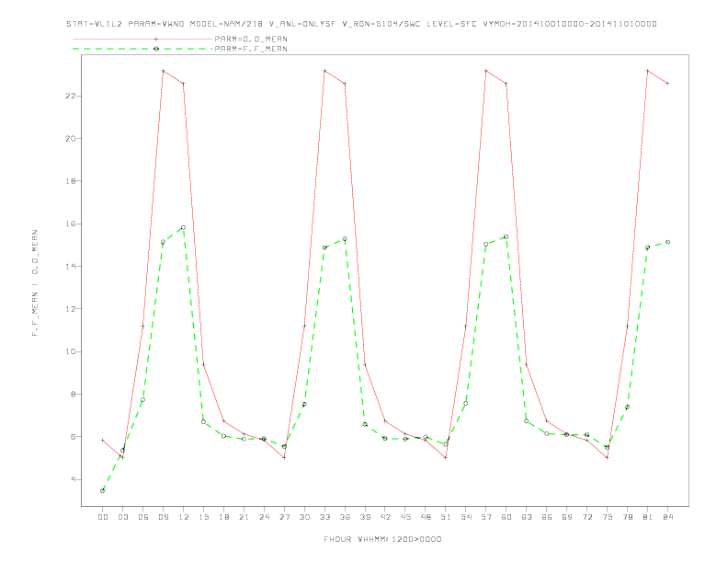Click x-axis tick label 72
This screenshot has height=563, width=728.
click(587, 517)
